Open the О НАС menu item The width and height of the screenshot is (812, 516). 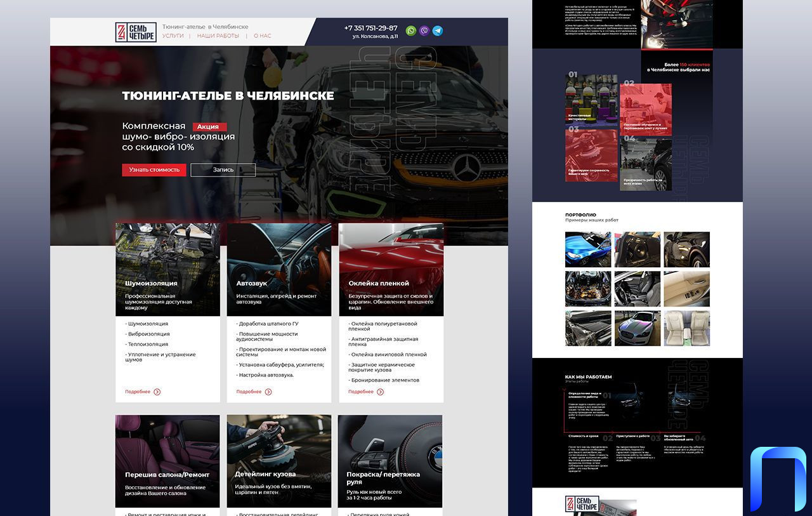(x=263, y=36)
